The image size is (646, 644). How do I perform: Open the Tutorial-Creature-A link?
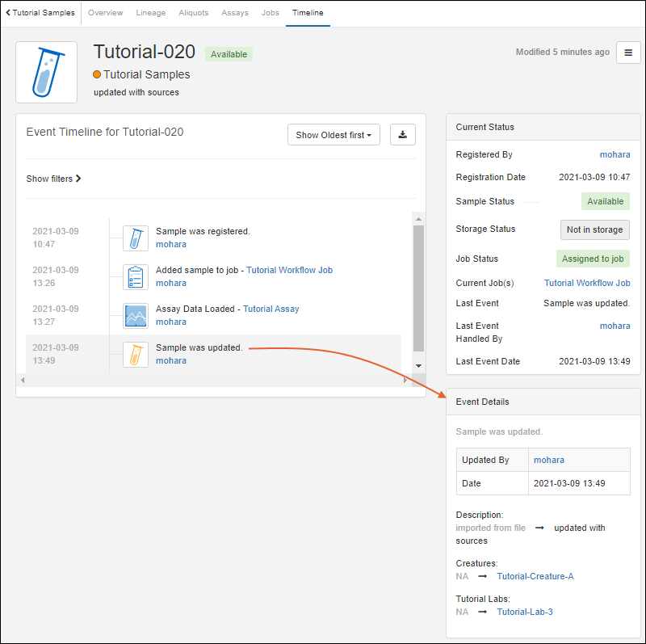(x=535, y=576)
